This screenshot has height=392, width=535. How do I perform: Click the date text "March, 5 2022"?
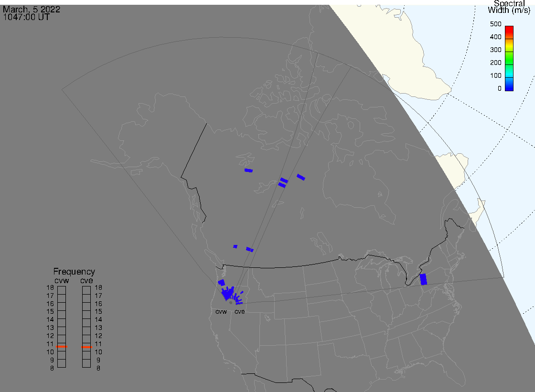pyautogui.click(x=32, y=9)
